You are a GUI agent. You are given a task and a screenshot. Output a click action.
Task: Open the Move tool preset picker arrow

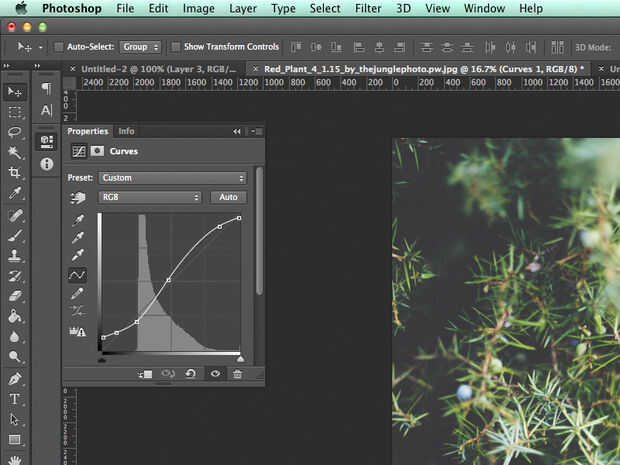pyautogui.click(x=41, y=47)
